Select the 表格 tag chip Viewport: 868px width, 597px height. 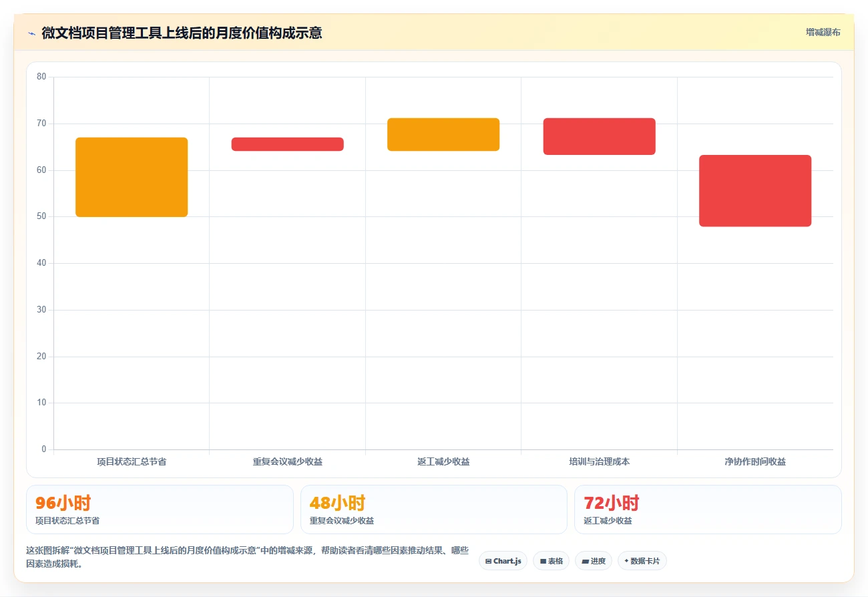tap(551, 561)
